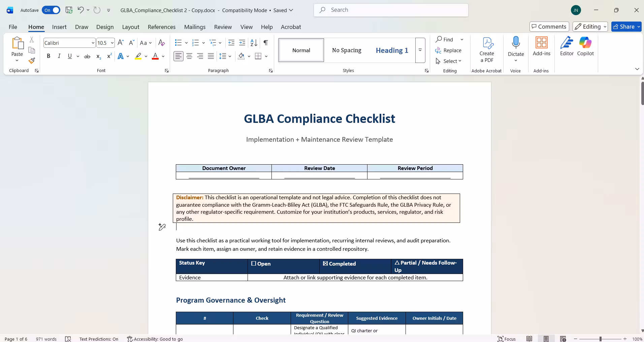Apply subscript formatting
This screenshot has height=342, width=644.
[98, 56]
